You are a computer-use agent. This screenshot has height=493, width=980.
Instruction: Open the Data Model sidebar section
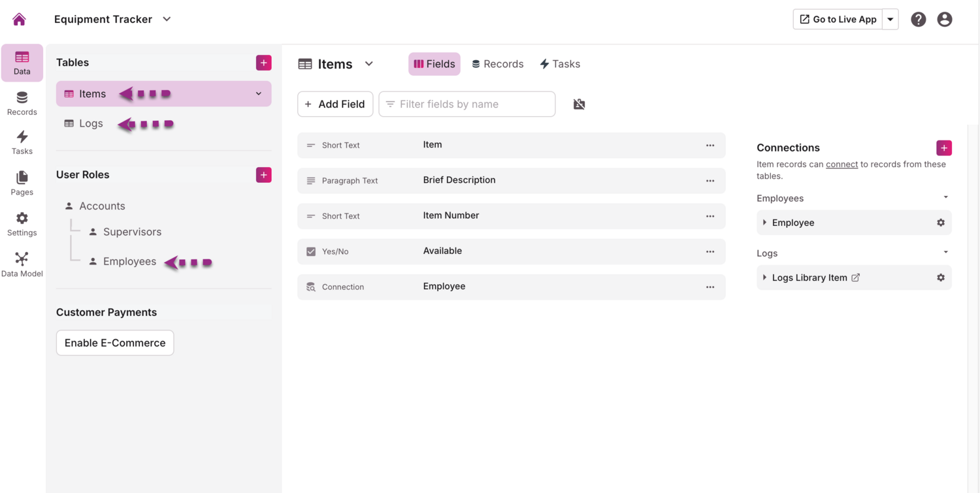(22, 264)
